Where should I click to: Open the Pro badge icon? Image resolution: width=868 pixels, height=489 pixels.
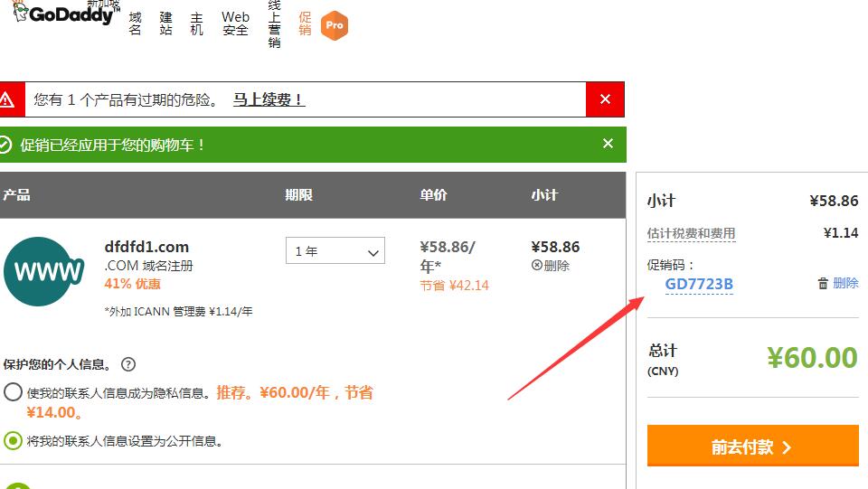coord(335,25)
